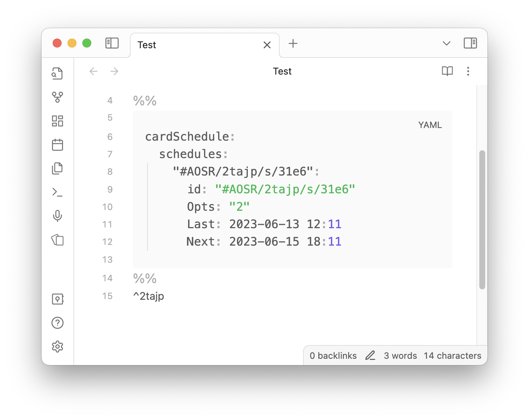Open the Help dialog

[57, 323]
